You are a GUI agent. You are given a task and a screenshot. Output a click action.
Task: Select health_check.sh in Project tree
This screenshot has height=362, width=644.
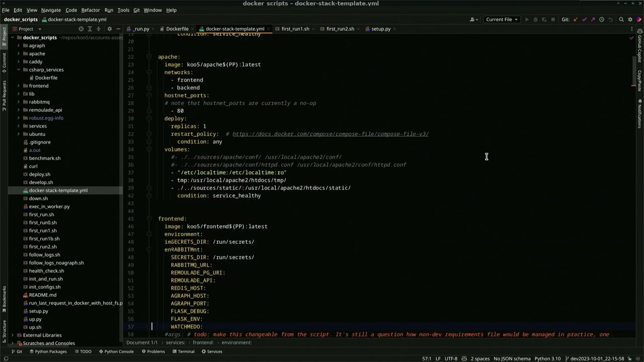tap(46, 271)
